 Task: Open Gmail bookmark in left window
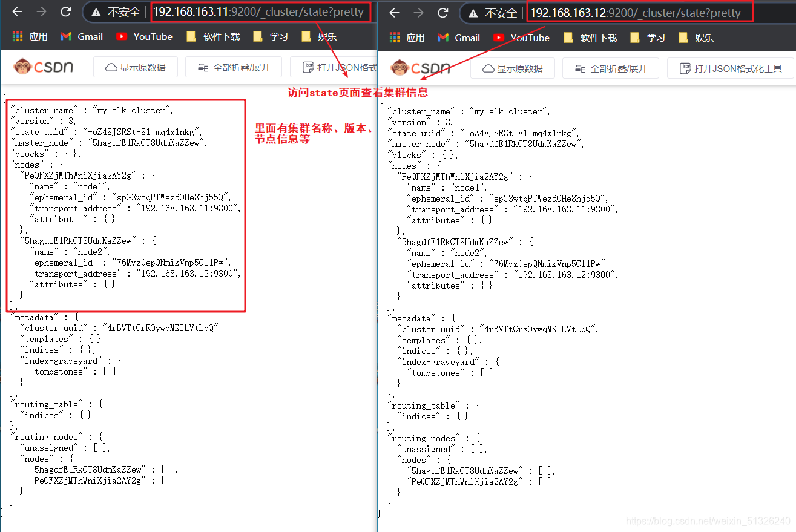82,36
